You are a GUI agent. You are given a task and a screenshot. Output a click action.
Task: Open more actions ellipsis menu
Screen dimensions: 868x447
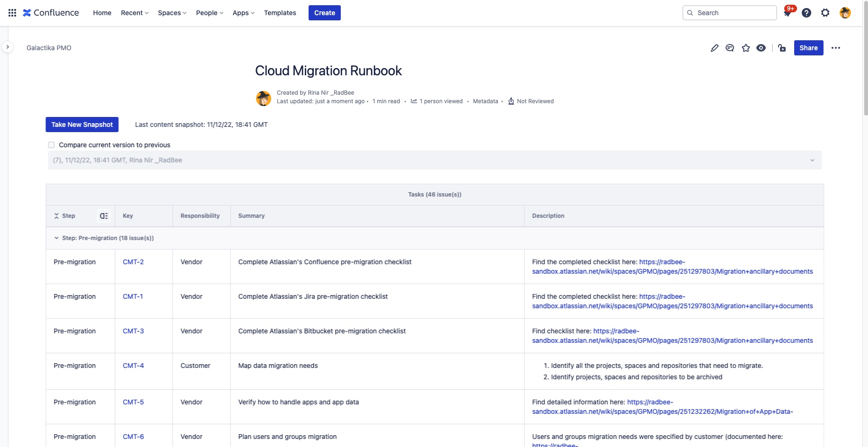click(x=836, y=48)
